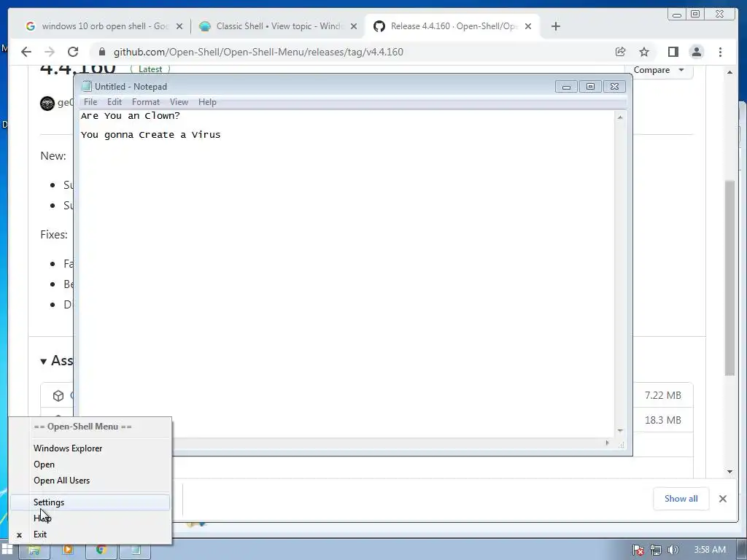The width and height of the screenshot is (747, 560).
Task: Click the release author avatar
Action: pyautogui.click(x=47, y=104)
